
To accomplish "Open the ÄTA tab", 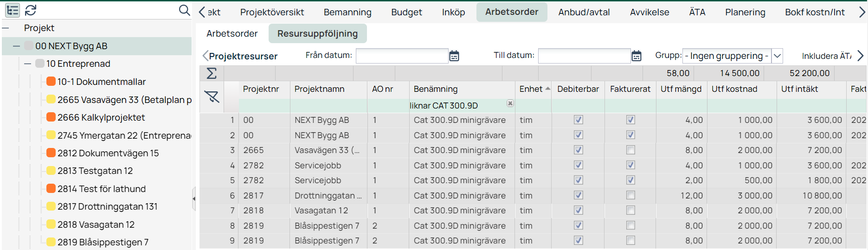I will coord(697,12).
